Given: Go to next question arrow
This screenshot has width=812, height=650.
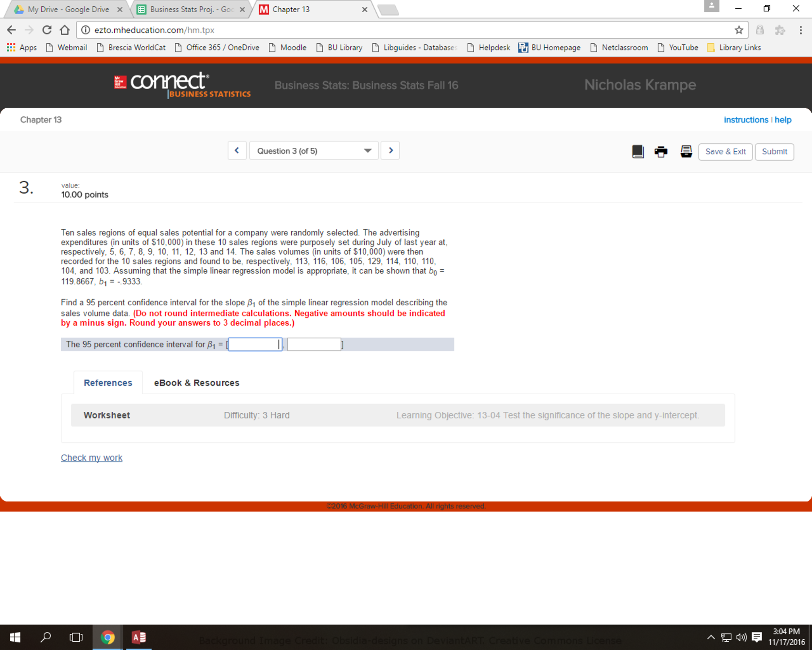Looking at the screenshot, I should point(390,150).
